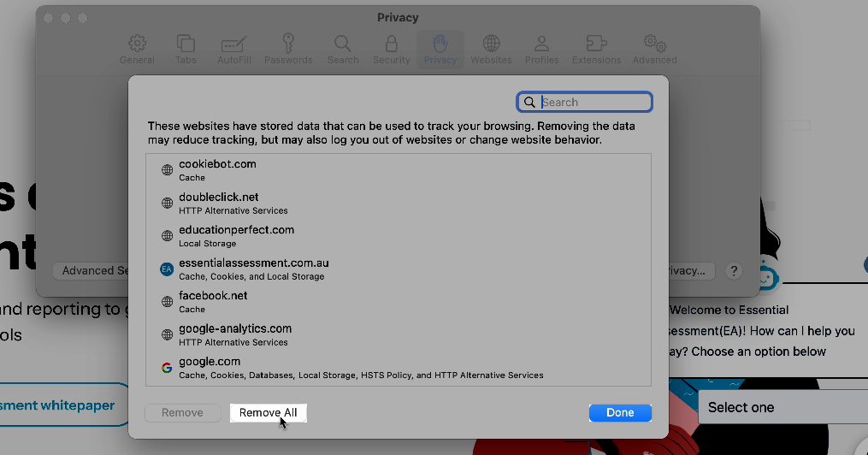This screenshot has height=455, width=868.
Task: Open the Tabs settings pane
Action: click(x=186, y=50)
